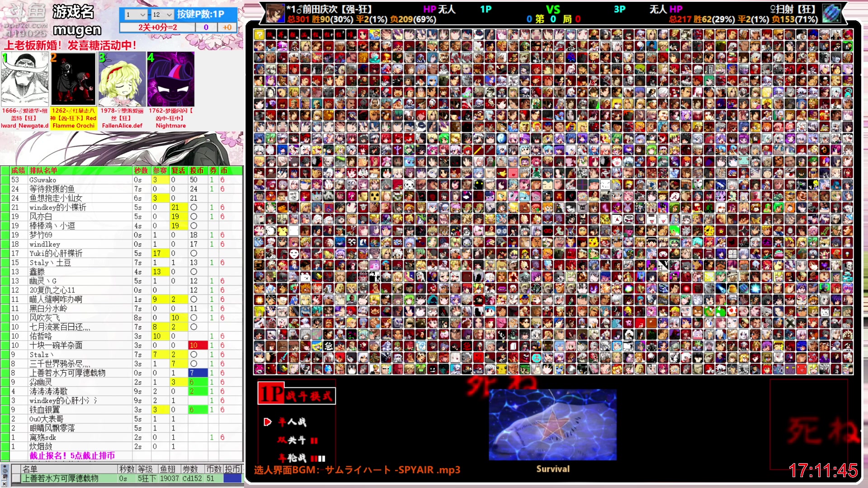Select thumbnail 3, the FallenAlice fighter
The width and height of the screenshot is (868, 488).
pyautogui.click(x=122, y=79)
